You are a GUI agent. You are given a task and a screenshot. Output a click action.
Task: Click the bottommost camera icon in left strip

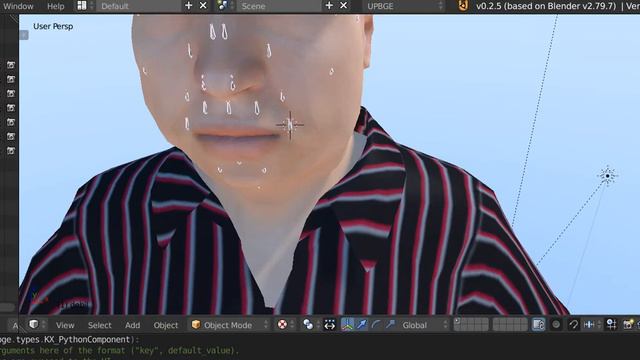[x=11, y=151]
